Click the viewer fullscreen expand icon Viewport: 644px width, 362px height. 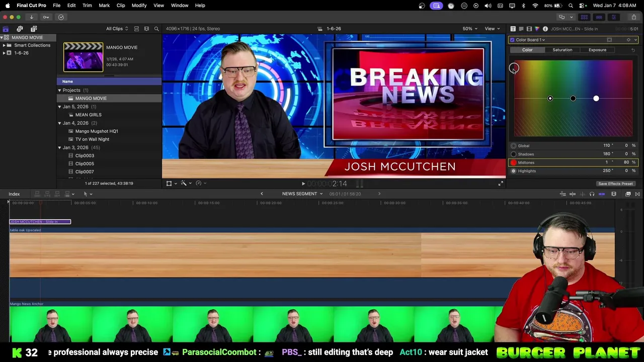(501, 184)
